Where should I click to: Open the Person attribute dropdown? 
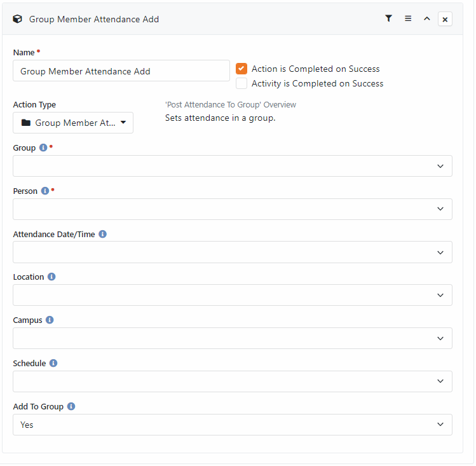tap(233, 209)
